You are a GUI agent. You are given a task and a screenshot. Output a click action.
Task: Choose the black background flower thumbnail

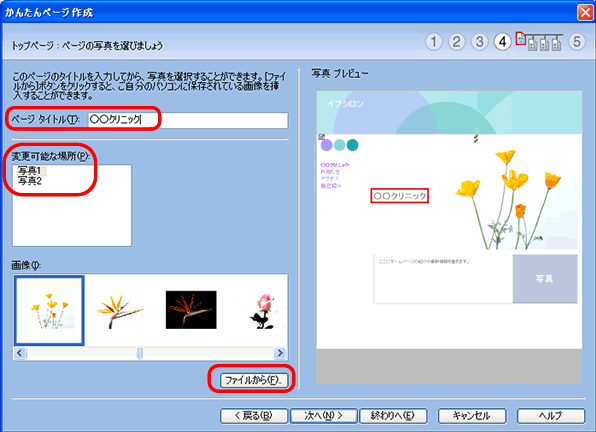pos(191,310)
